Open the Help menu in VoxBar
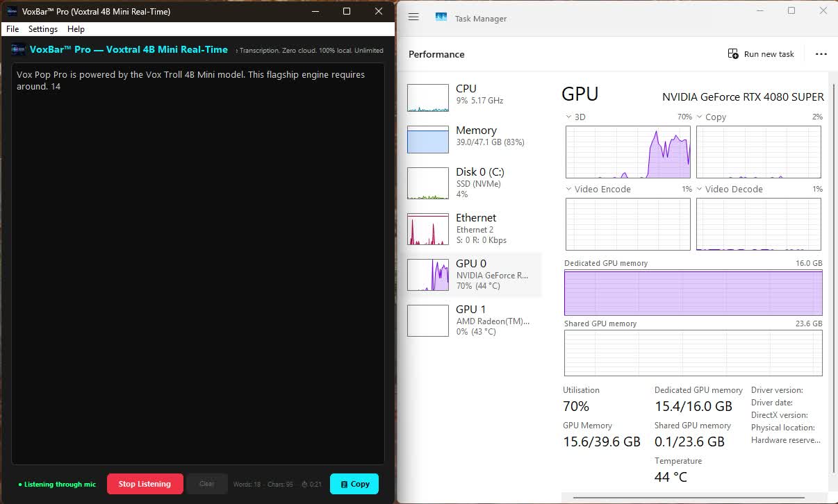838x504 pixels. click(76, 29)
